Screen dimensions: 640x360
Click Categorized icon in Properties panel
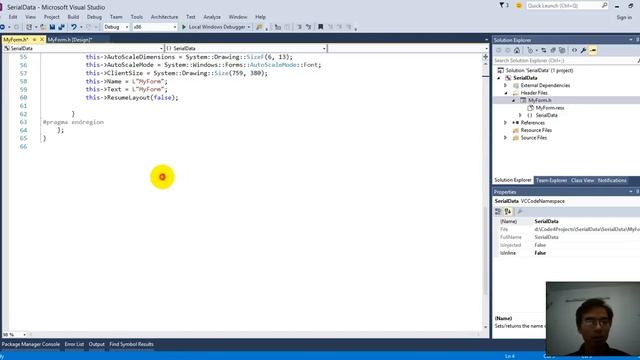498,211
